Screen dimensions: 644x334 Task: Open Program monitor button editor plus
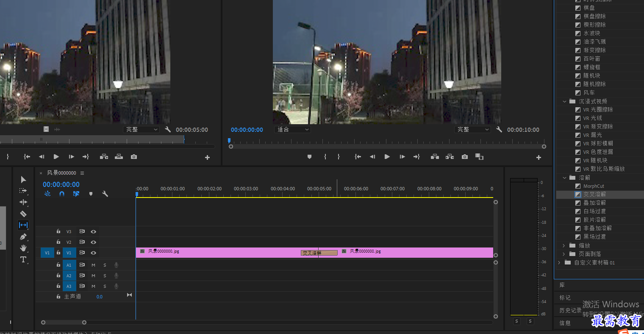[x=539, y=157]
